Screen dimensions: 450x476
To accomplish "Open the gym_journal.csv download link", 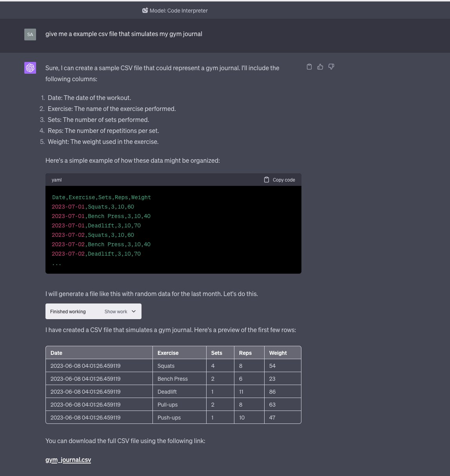I will pos(68,460).
